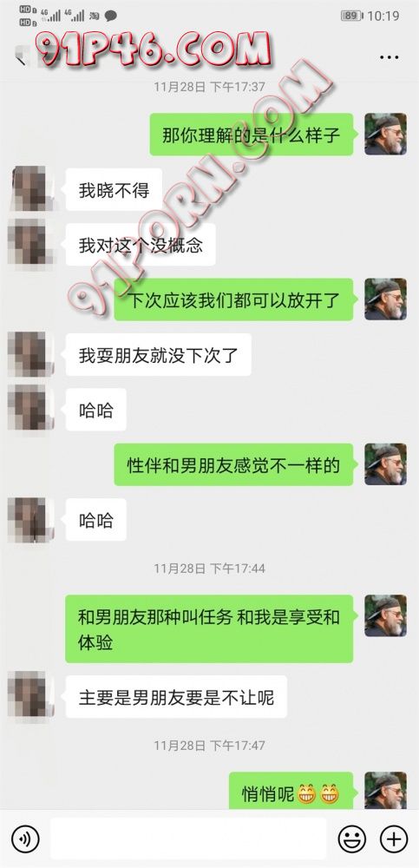Tap the green bubble 悄悄呢 with emojis
Image resolution: width=419 pixels, height=868 pixels.
[291, 791]
